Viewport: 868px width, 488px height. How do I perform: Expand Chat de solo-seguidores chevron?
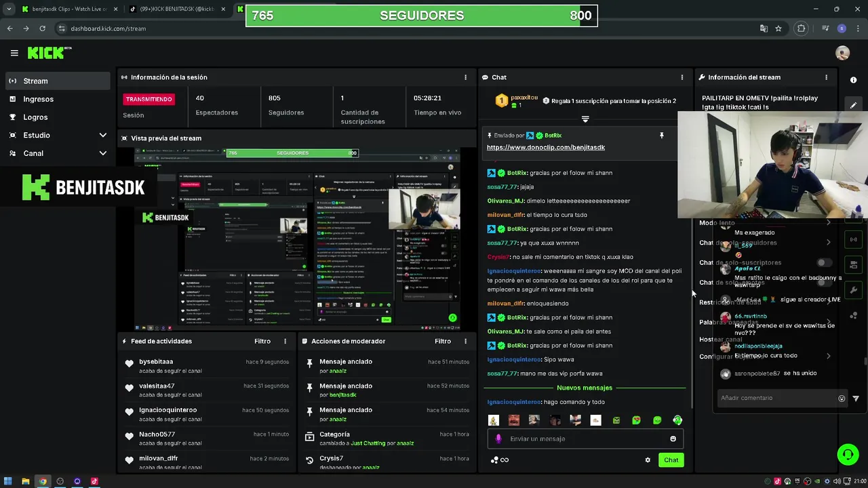pyautogui.click(x=828, y=243)
